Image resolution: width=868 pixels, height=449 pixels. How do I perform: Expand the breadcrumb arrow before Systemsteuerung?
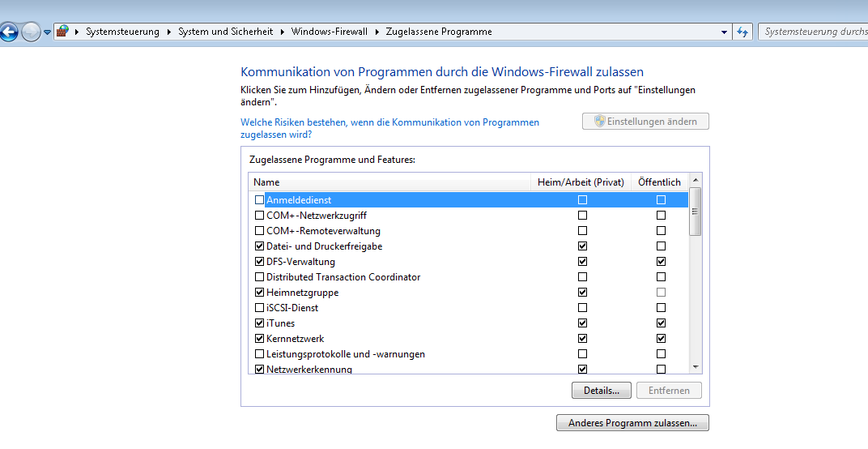[76, 32]
